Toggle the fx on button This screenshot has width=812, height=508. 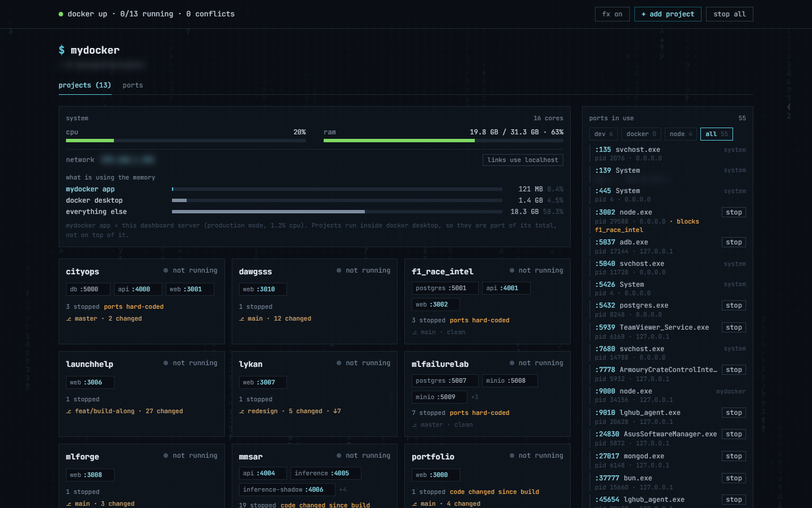click(612, 14)
